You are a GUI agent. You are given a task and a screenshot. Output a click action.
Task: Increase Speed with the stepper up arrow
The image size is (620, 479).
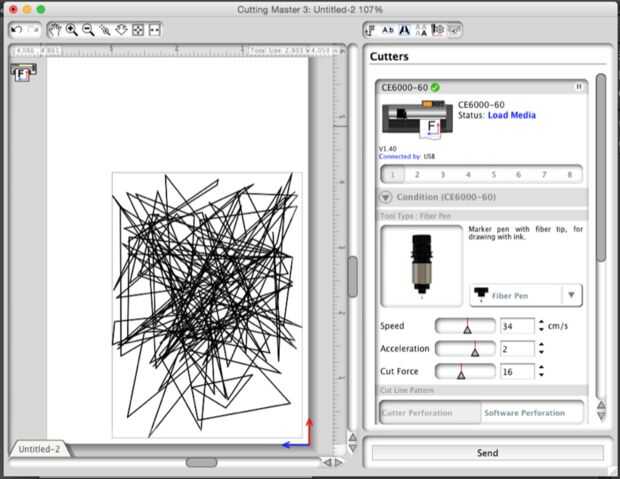point(541,322)
